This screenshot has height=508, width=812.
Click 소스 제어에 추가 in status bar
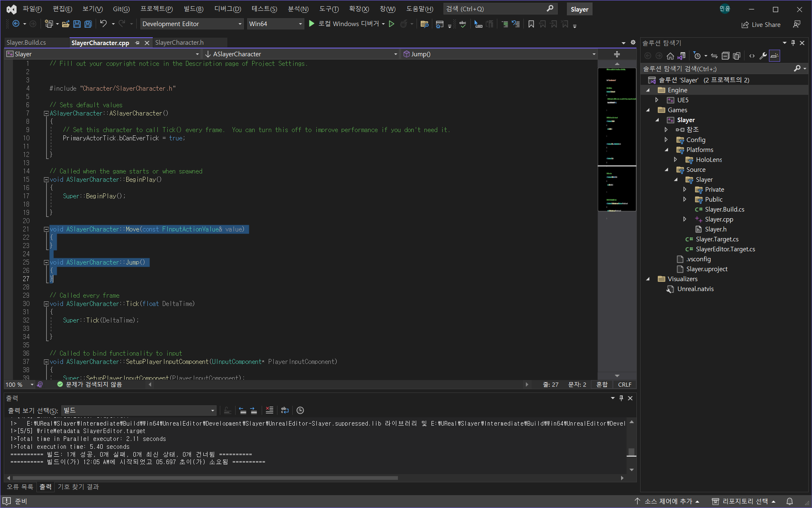click(667, 501)
